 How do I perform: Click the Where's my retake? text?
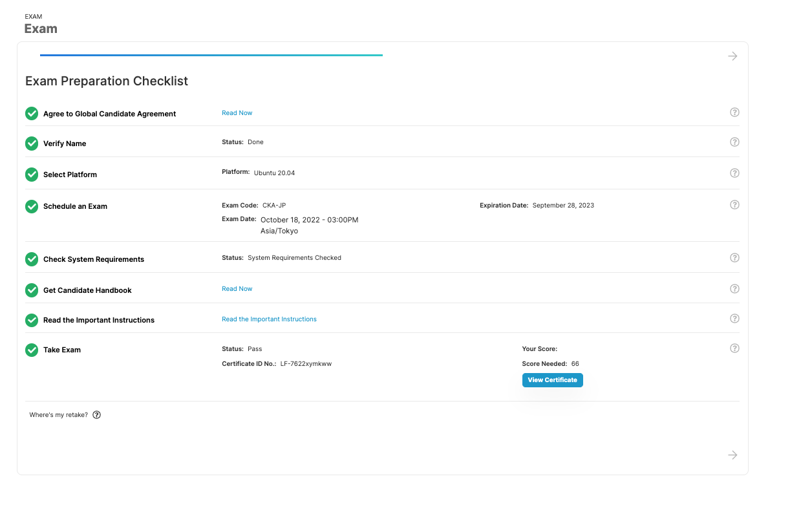tap(59, 415)
